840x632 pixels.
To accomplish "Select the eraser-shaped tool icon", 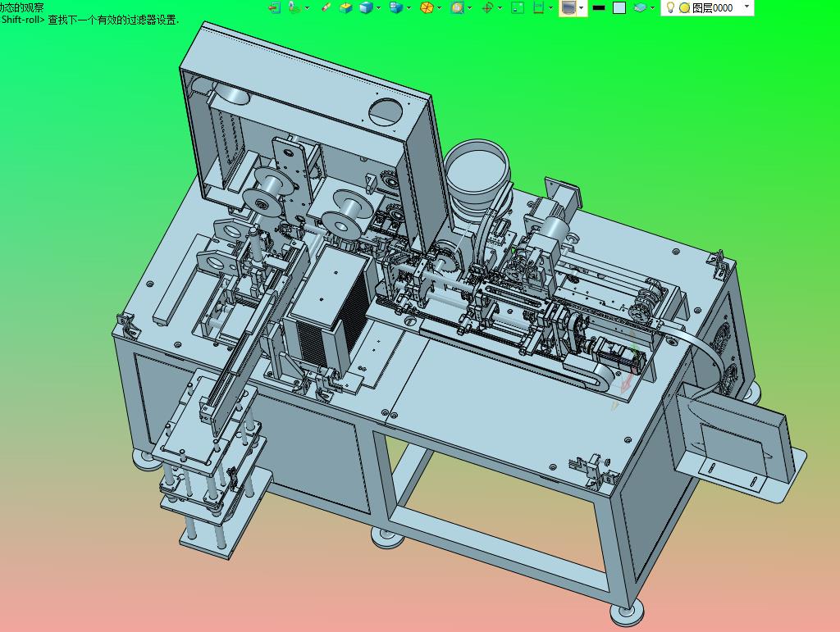I will (x=326, y=7).
